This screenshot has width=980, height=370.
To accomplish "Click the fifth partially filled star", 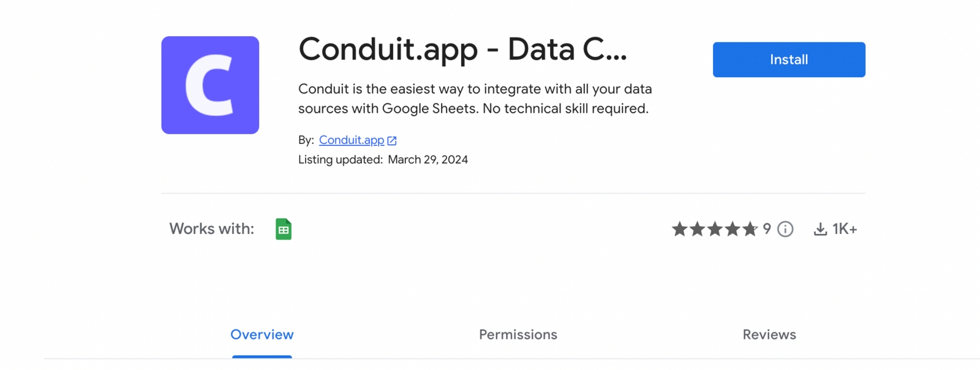I will tap(750, 229).
